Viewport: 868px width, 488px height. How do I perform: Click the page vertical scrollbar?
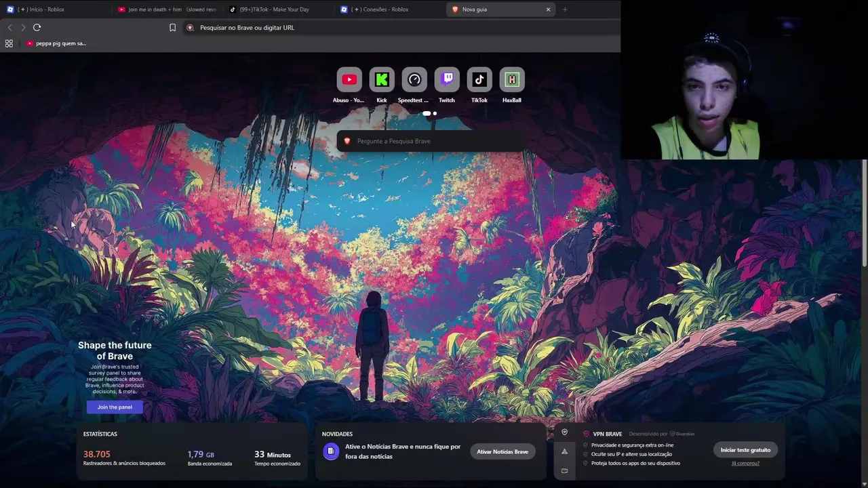[x=864, y=213]
